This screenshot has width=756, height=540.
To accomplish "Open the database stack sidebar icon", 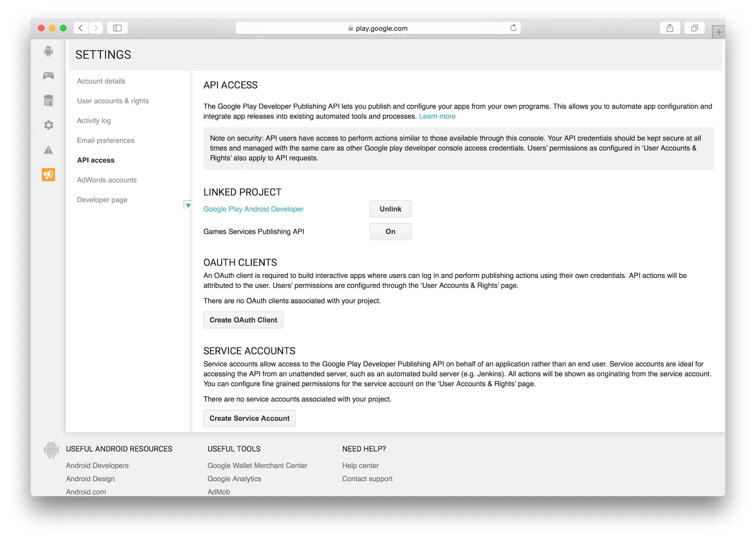I will tap(48, 100).
